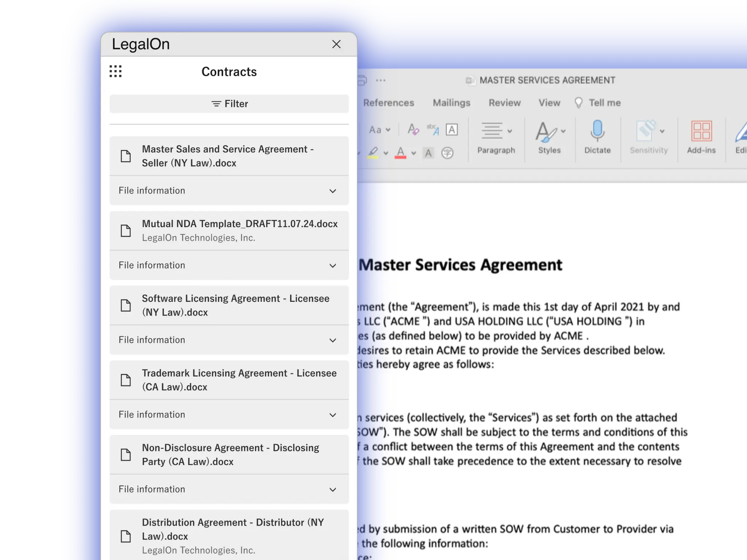The height and width of the screenshot is (560, 747).
Task: Click the MASTER SERVICES AGREEMENT window title
Action: pos(547,80)
